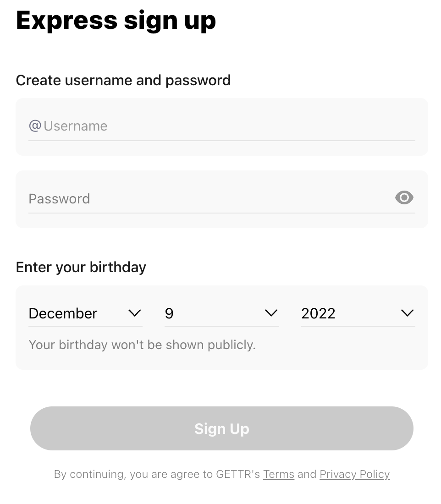Click the underline beneath the Username field
Image resolution: width=441 pixels, height=504 pixels.
click(221, 141)
